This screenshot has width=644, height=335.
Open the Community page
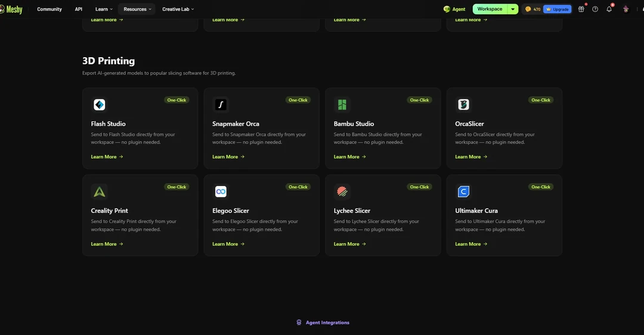pos(49,9)
